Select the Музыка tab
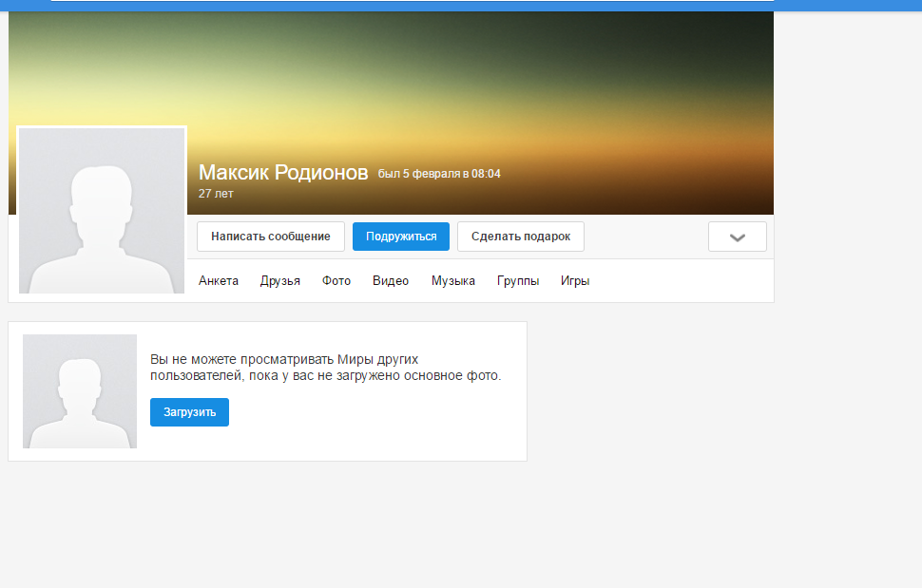Screen dimensions: 922x588 [453, 281]
